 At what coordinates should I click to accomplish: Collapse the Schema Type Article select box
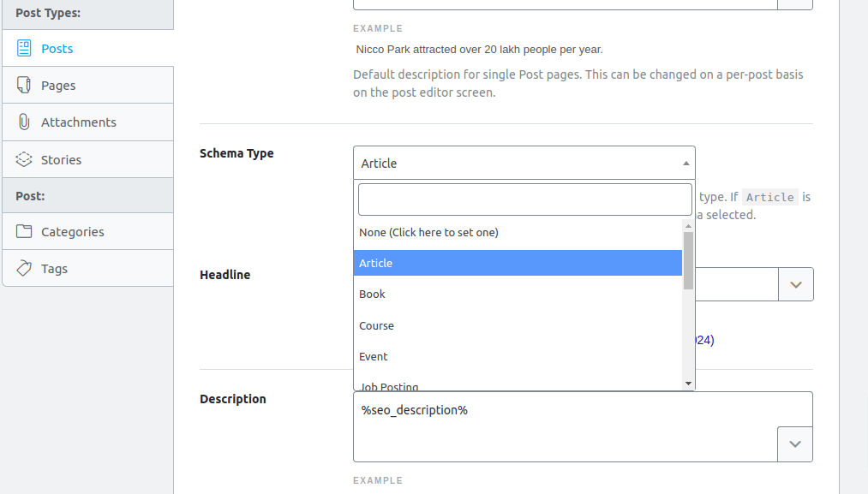click(x=524, y=163)
